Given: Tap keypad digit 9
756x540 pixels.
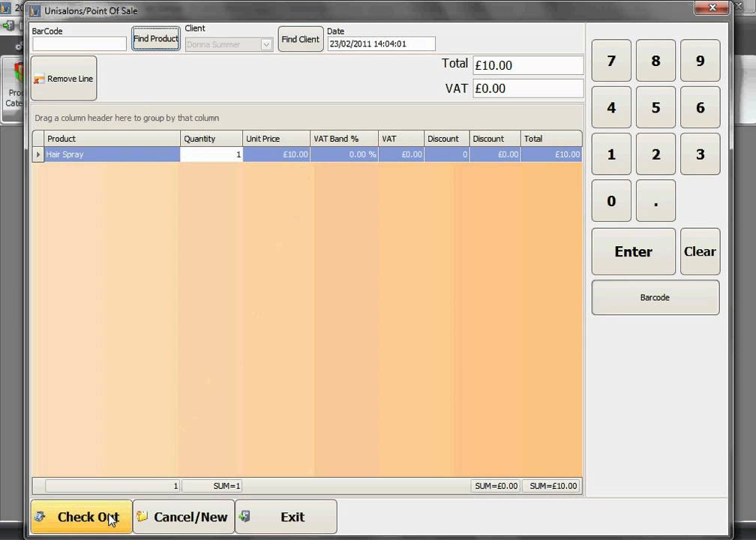Looking at the screenshot, I should pyautogui.click(x=700, y=61).
